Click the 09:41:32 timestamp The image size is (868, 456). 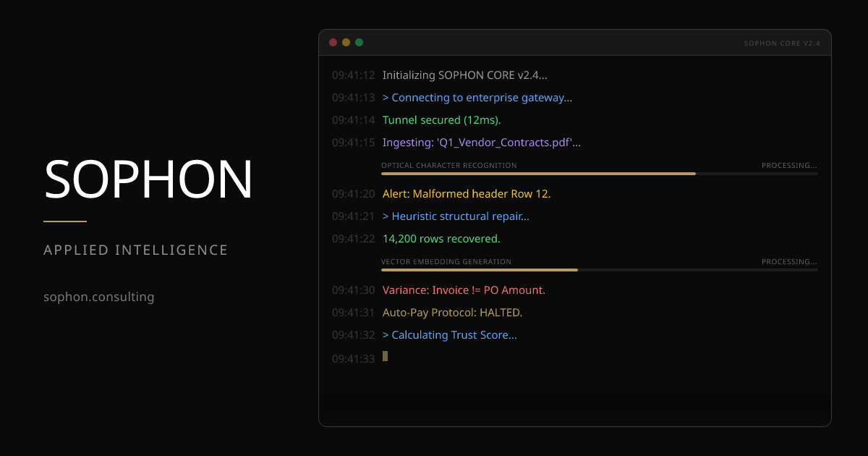[x=354, y=335]
